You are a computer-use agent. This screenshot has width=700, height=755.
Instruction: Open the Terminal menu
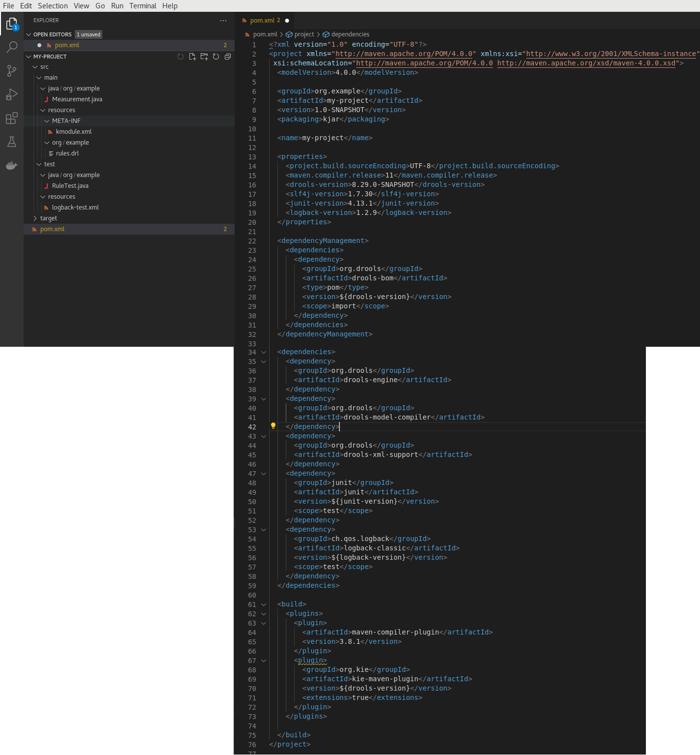[143, 6]
